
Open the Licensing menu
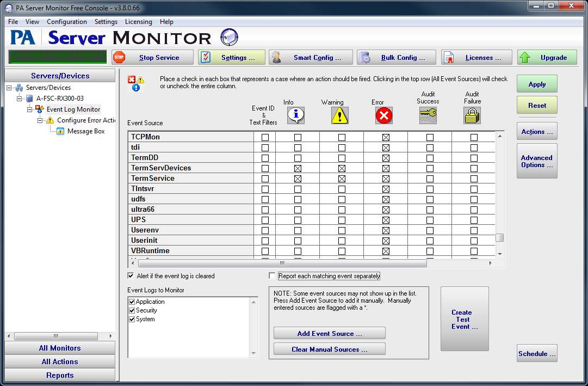point(138,22)
